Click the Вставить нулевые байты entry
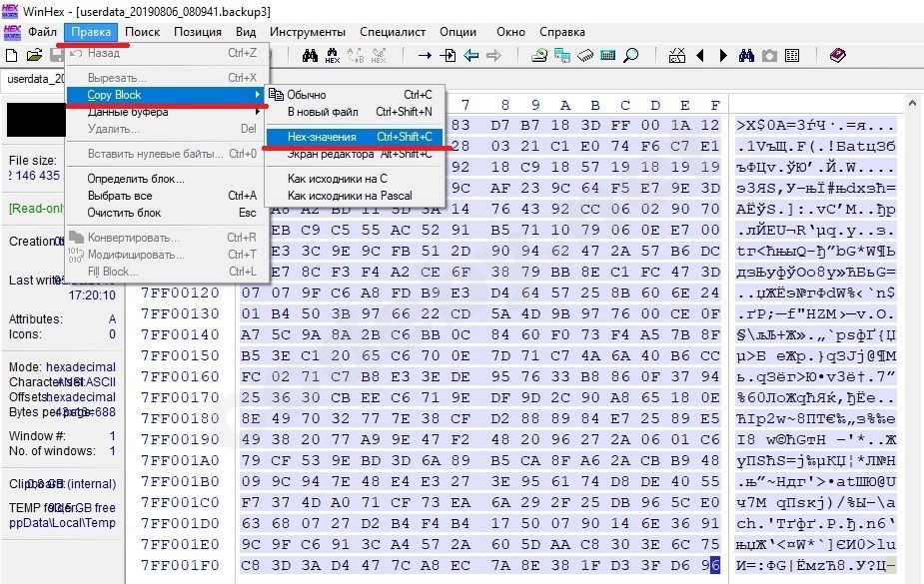This screenshot has width=924, height=584. click(x=165, y=154)
